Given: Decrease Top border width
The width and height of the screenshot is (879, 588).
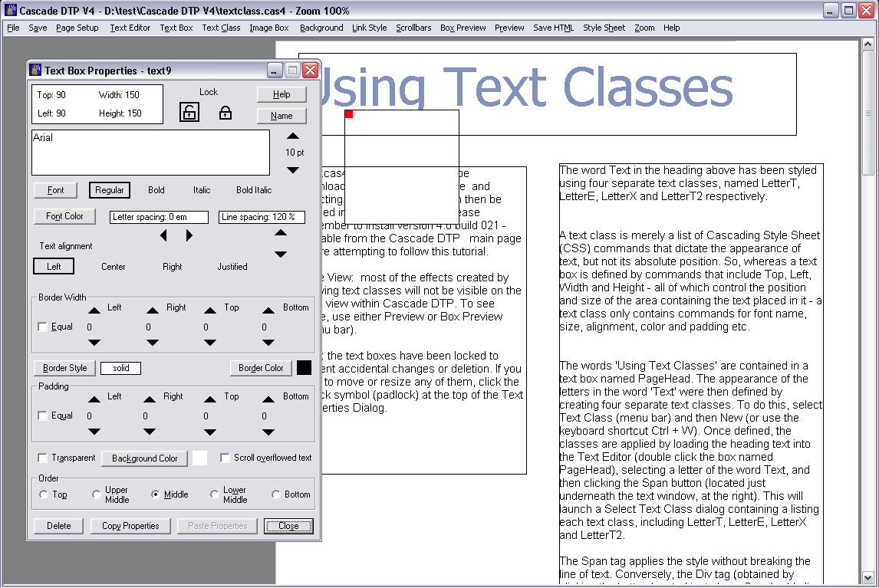Looking at the screenshot, I should coord(210,343).
